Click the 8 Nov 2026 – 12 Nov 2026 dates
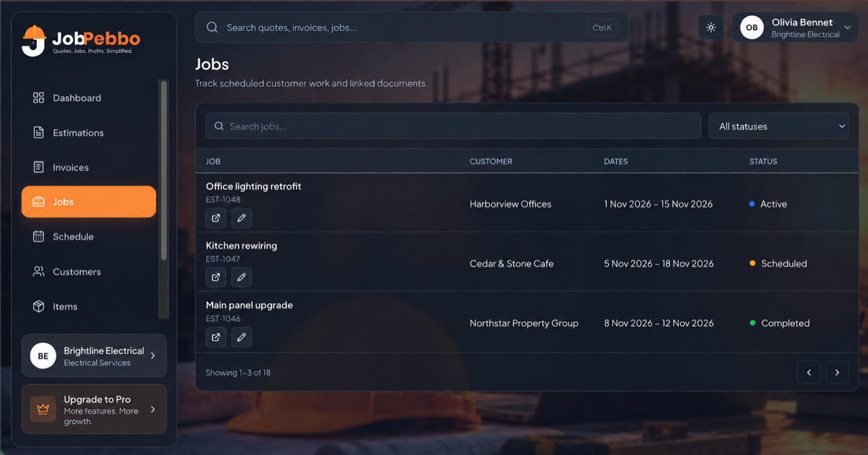The image size is (868, 455). point(659,323)
